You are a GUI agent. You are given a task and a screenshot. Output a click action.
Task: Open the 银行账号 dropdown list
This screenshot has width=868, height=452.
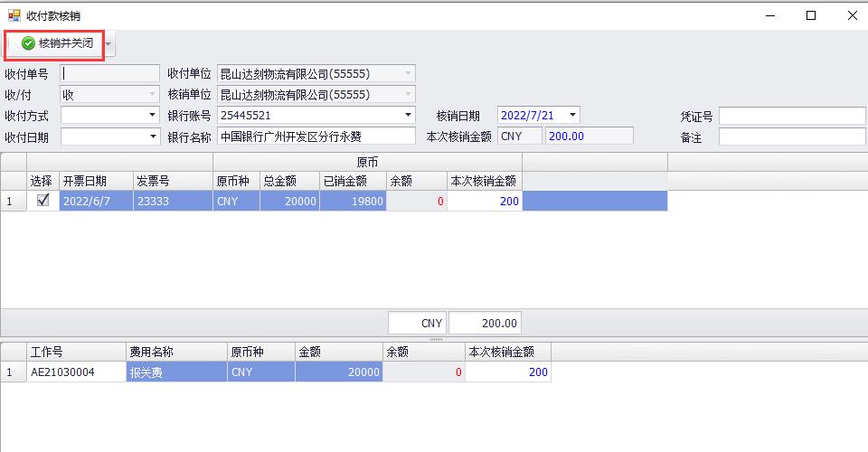pyautogui.click(x=409, y=116)
